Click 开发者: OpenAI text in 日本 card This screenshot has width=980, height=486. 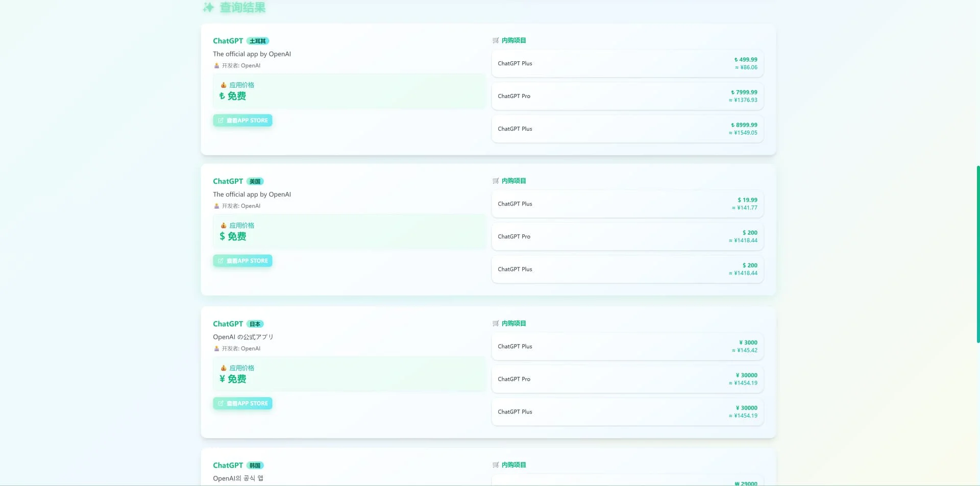tap(241, 348)
